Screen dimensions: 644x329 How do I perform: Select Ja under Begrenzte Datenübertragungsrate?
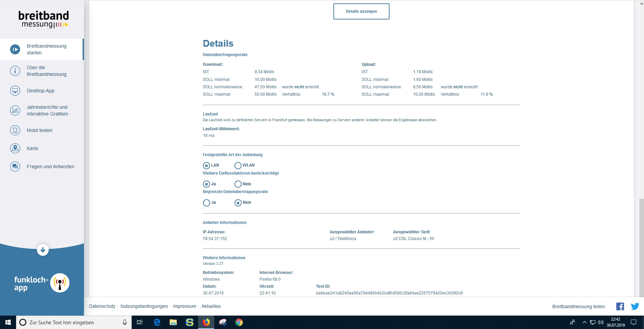(x=206, y=203)
